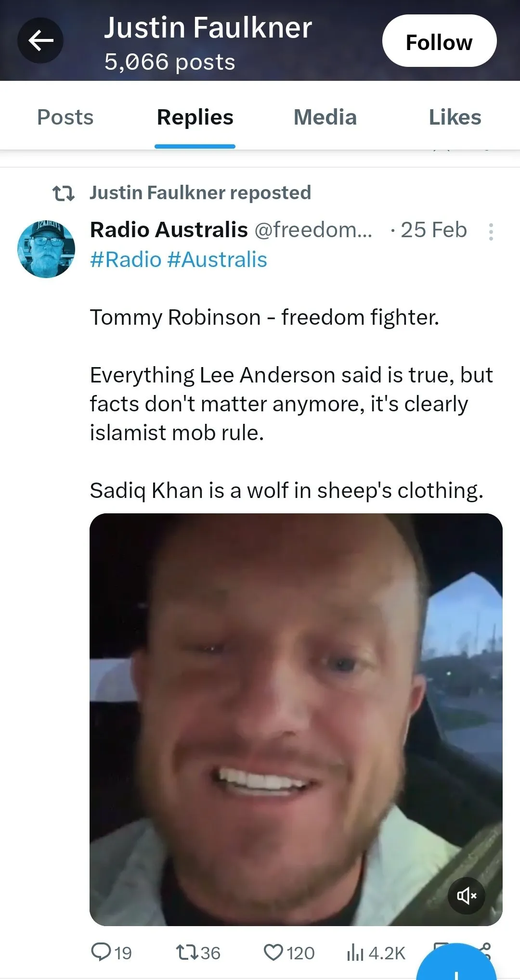
Task: Unmute the video with speaker icon
Action: 467,895
